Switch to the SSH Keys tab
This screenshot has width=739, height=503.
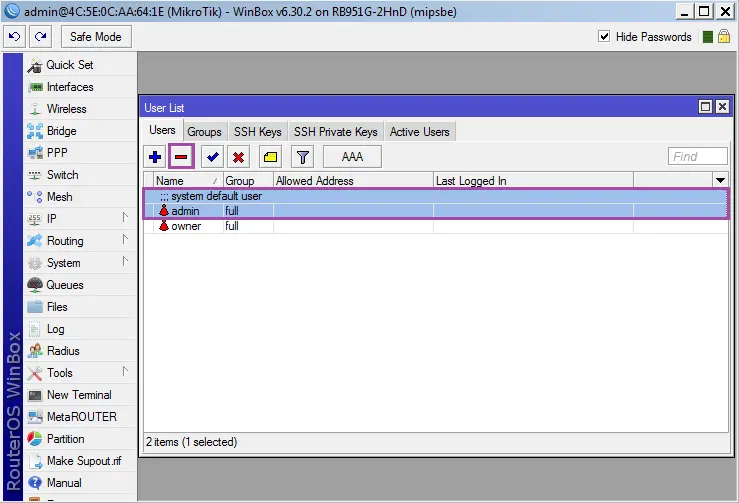click(x=257, y=132)
